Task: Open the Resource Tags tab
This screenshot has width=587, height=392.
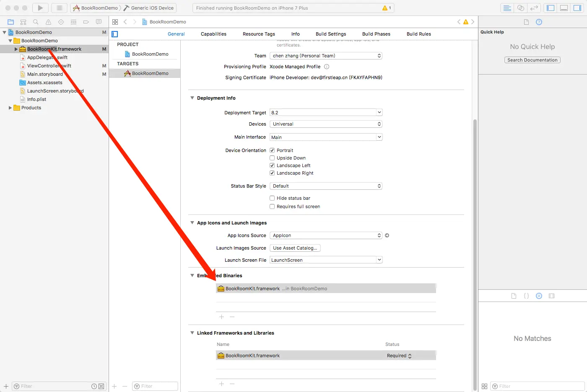Action: click(x=259, y=34)
